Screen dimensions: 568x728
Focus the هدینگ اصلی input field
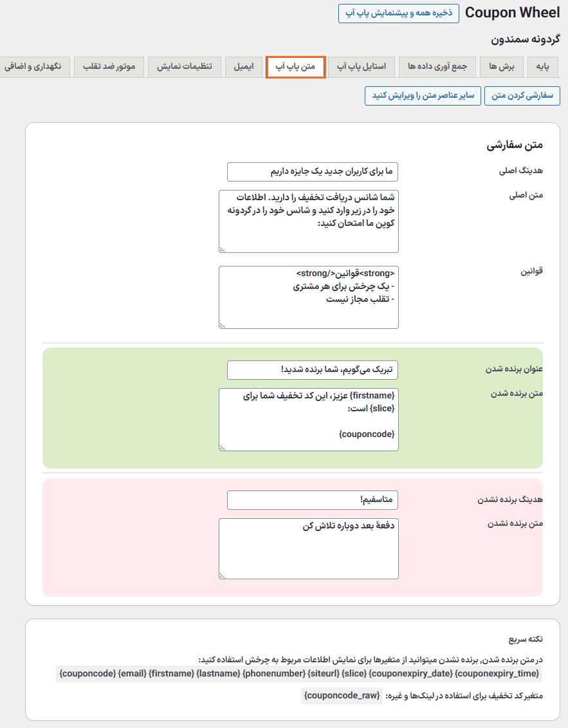[x=313, y=172]
